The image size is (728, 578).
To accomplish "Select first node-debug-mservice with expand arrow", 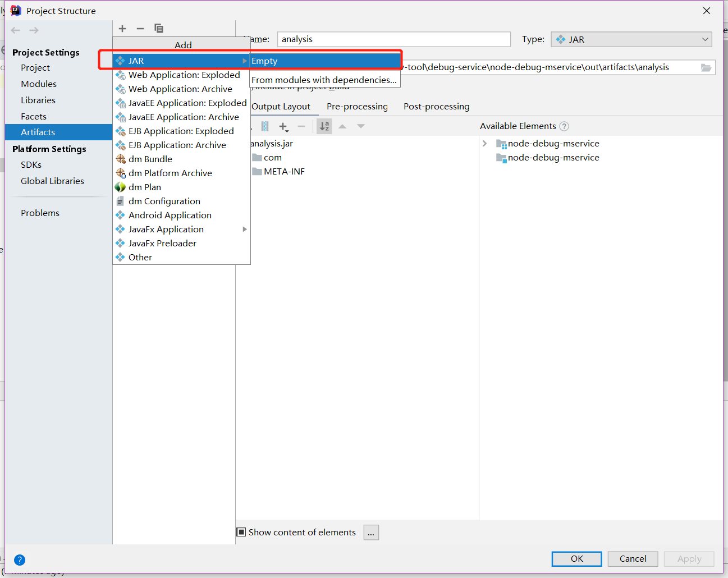I will 548,144.
